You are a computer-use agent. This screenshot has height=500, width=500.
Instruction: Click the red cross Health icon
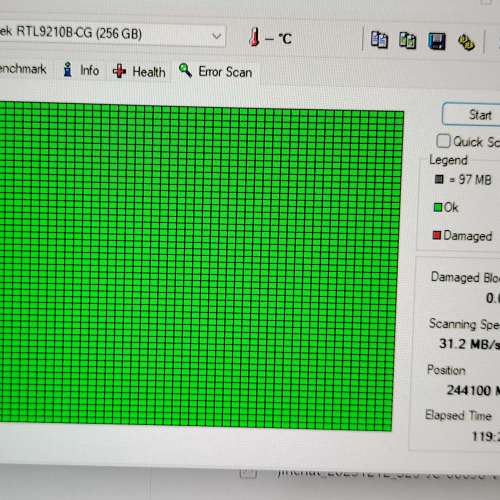point(119,71)
